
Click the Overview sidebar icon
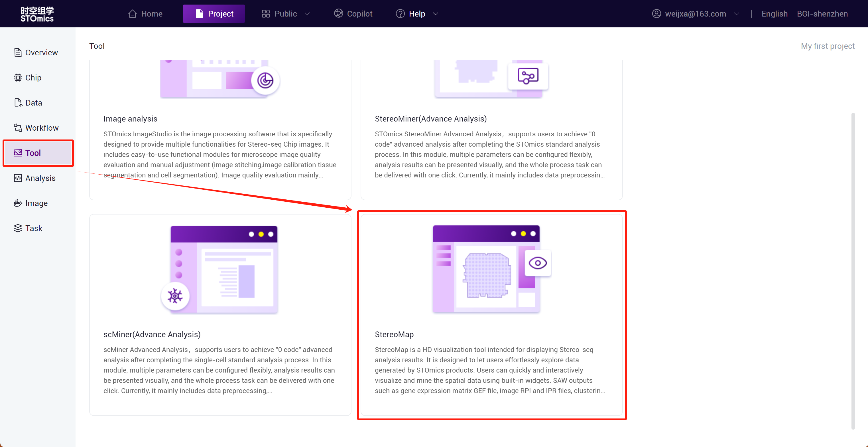(x=18, y=52)
